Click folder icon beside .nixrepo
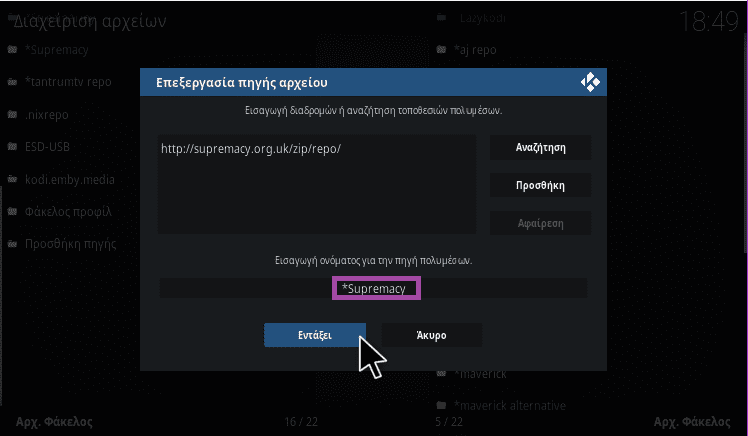Viewport: 748px width, 436px height. point(12,114)
